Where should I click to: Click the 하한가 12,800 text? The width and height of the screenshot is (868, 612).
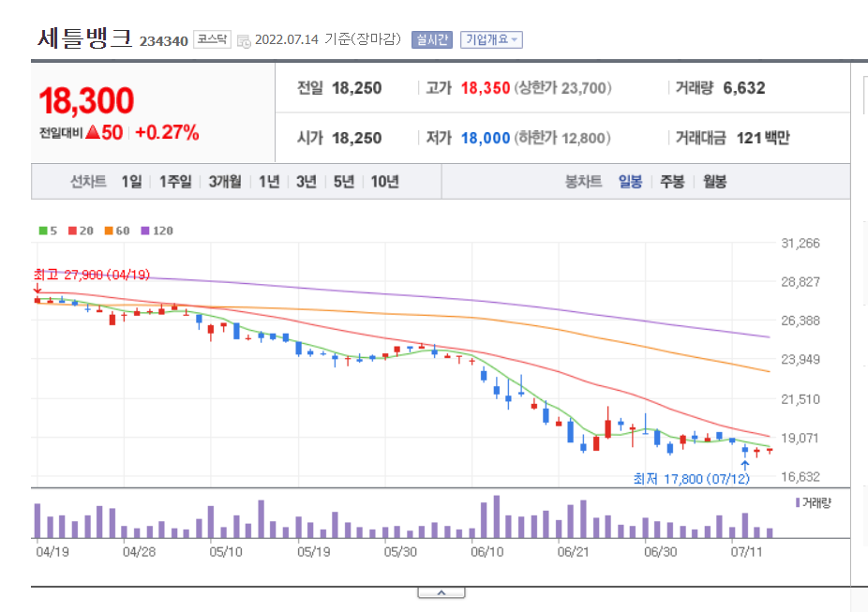(562, 138)
